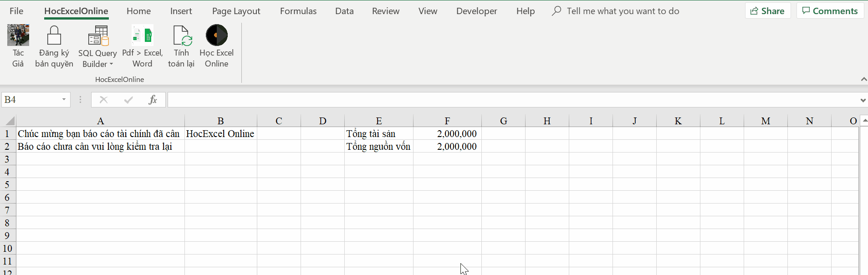Select column F header
This screenshot has height=275, width=868.
[447, 121]
